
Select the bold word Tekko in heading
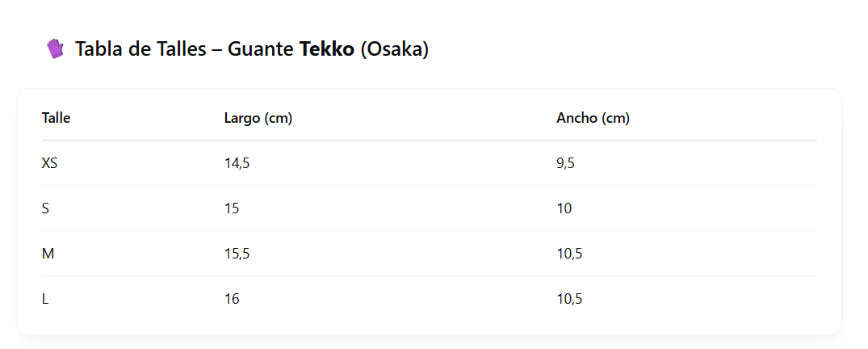(326, 49)
